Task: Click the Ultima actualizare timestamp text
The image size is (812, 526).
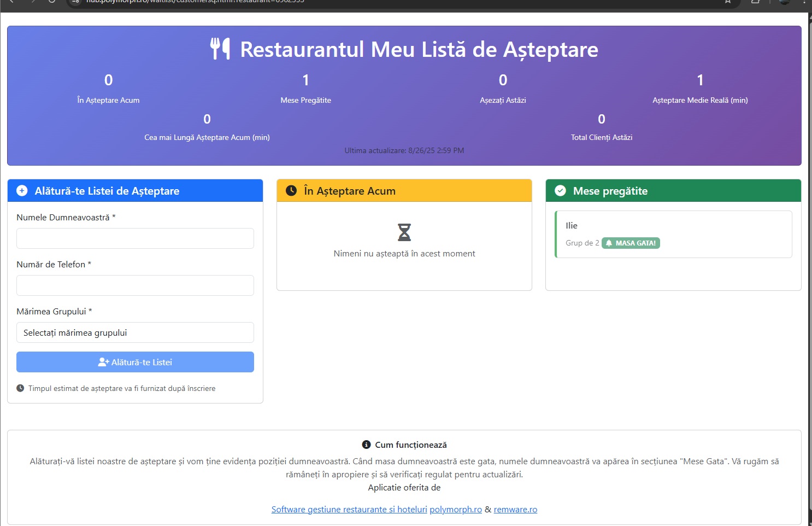Action: point(404,150)
